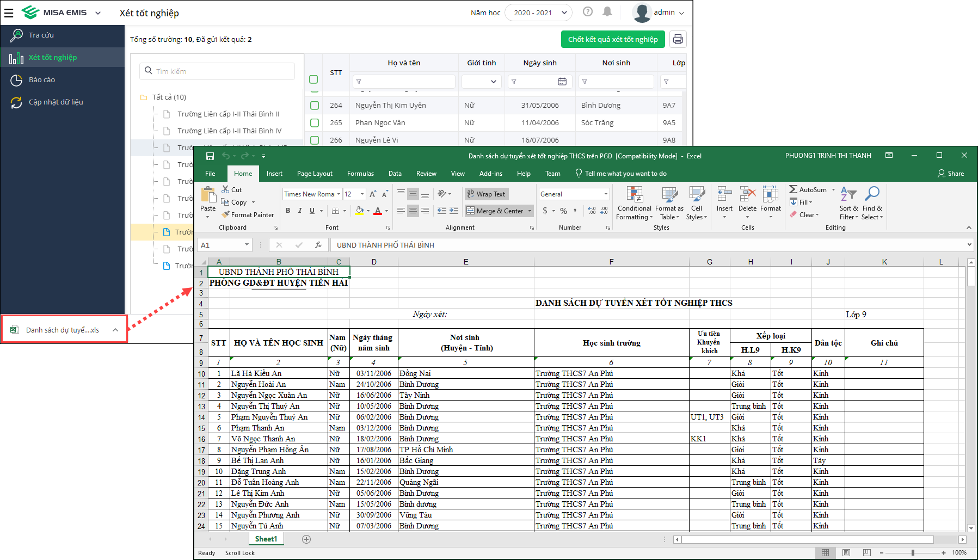The image size is (978, 560).
Task: Toggle the select-all checkbox in table header
Action: 313,79
